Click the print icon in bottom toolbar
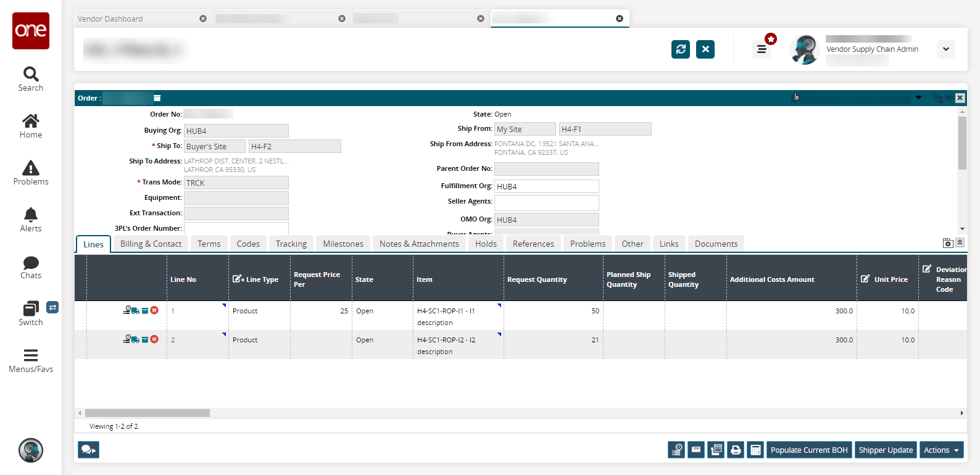 [736, 450]
